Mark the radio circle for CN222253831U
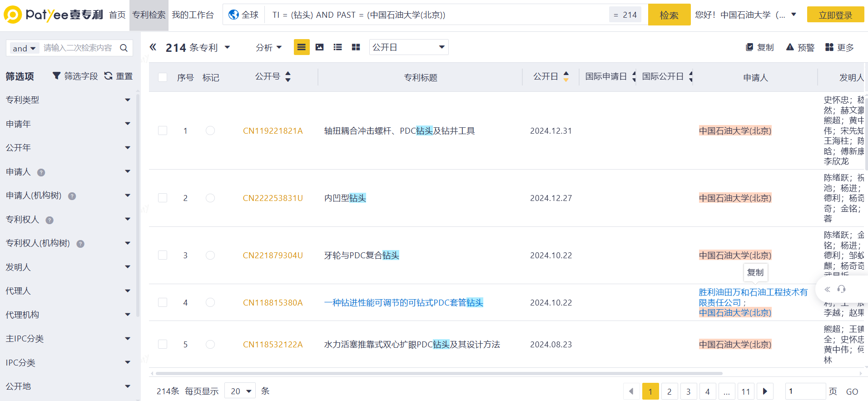868x401 pixels. pos(210,198)
